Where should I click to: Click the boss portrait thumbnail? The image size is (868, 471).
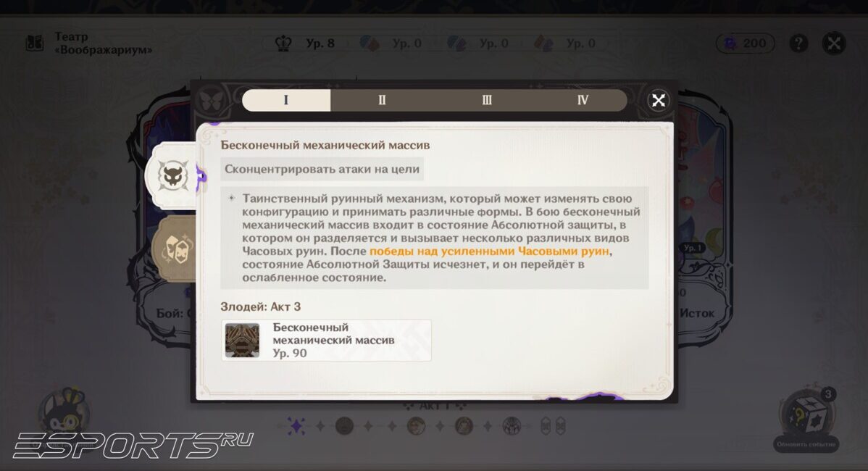242,341
